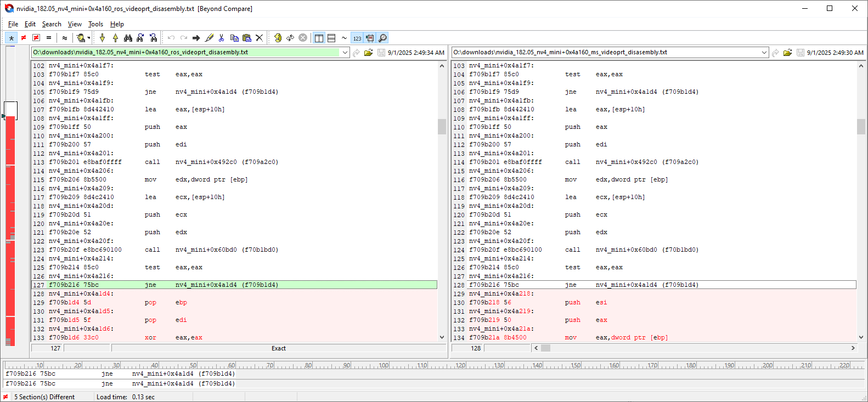Click '5 Section(s) Different' status text
Image resolution: width=868 pixels, height=402 pixels.
44,397
